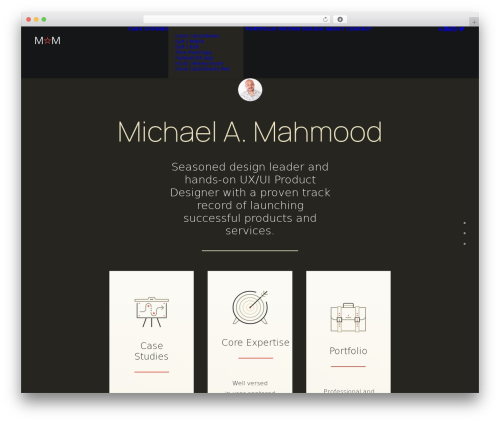
Task: Click the target and arrow icon
Action: pyautogui.click(x=250, y=307)
